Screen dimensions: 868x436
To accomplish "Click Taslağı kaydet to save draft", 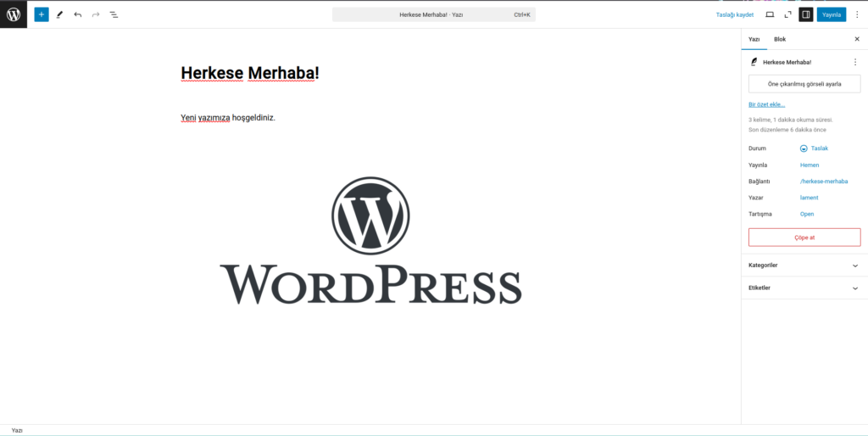I will [x=735, y=14].
